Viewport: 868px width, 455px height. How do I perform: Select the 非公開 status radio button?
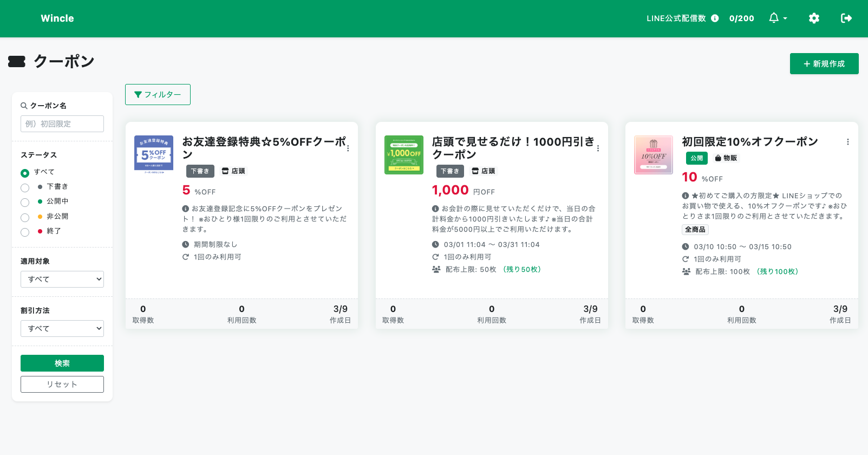point(25,217)
